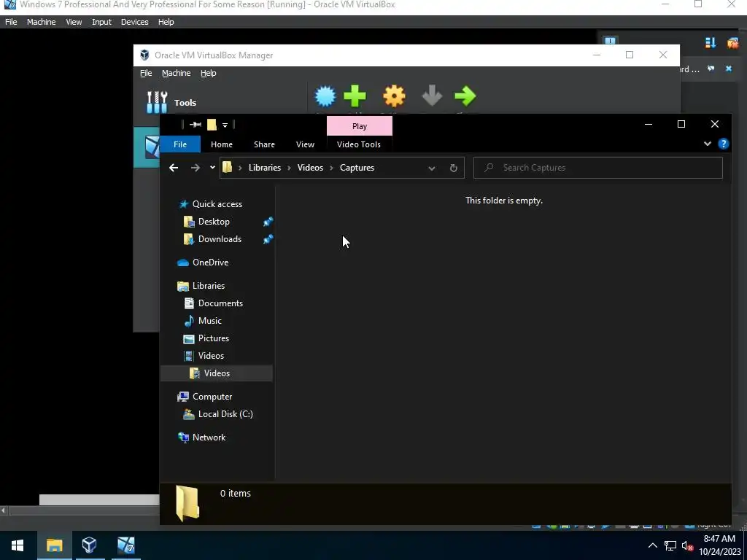Open the Input menu of the running VM window
This screenshot has height=560, width=747.
coord(101,22)
